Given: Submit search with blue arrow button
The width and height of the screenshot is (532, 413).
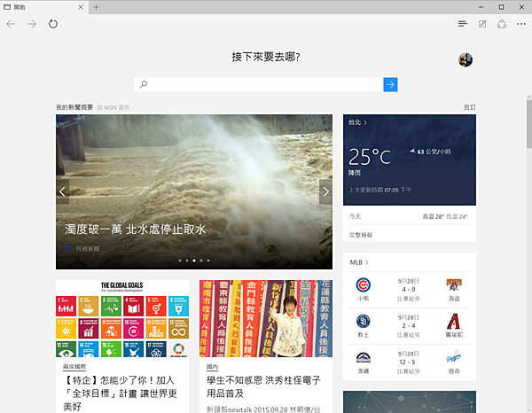Looking at the screenshot, I should (390, 84).
